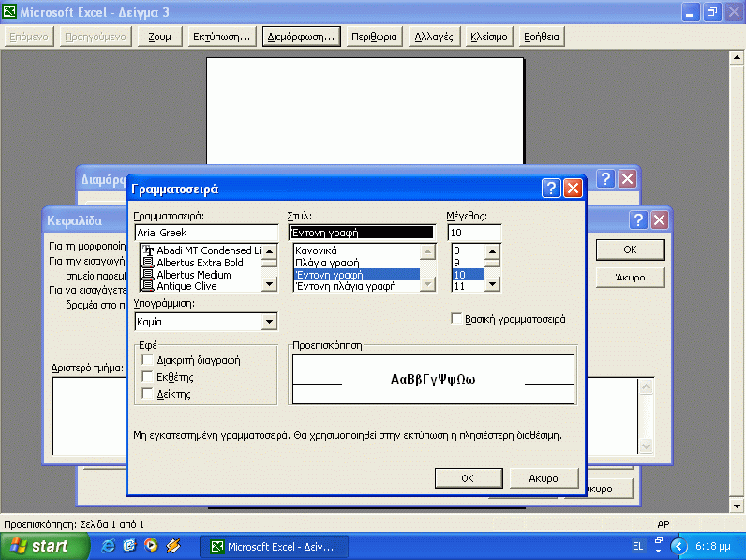The image size is (746, 560).
Task: Restore down the Excel window
Action: point(712,12)
